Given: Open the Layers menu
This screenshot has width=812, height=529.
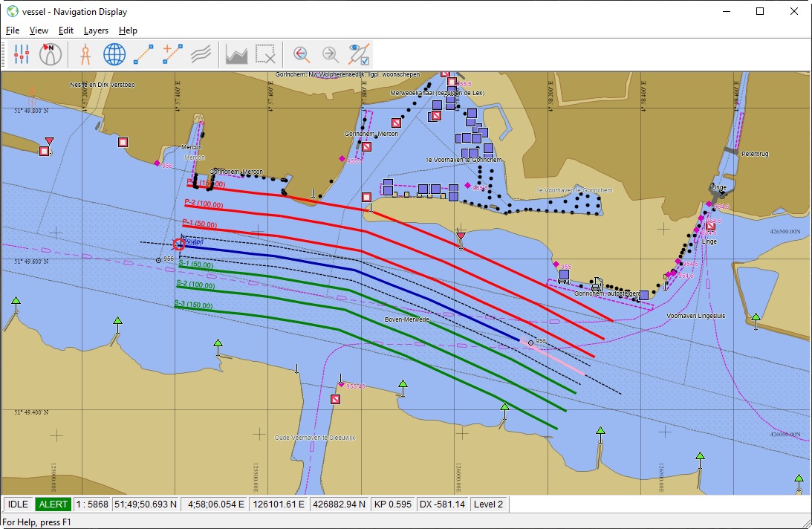Looking at the screenshot, I should click(96, 30).
